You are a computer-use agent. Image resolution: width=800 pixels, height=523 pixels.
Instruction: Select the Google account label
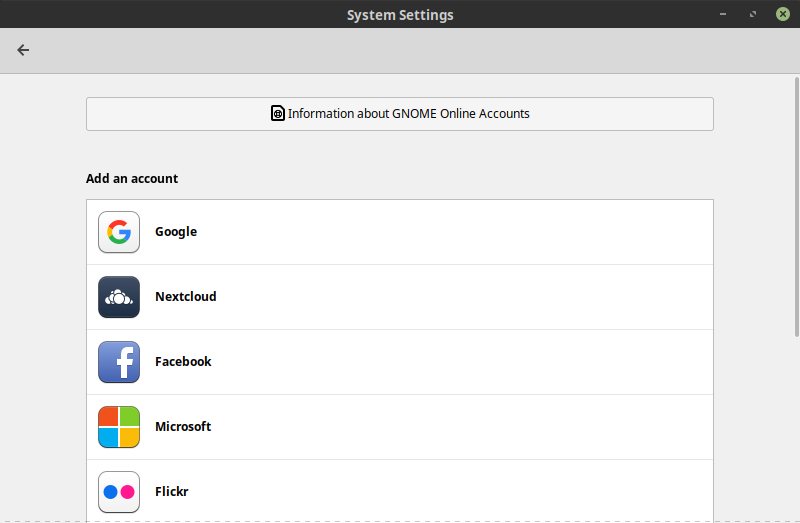[176, 232]
